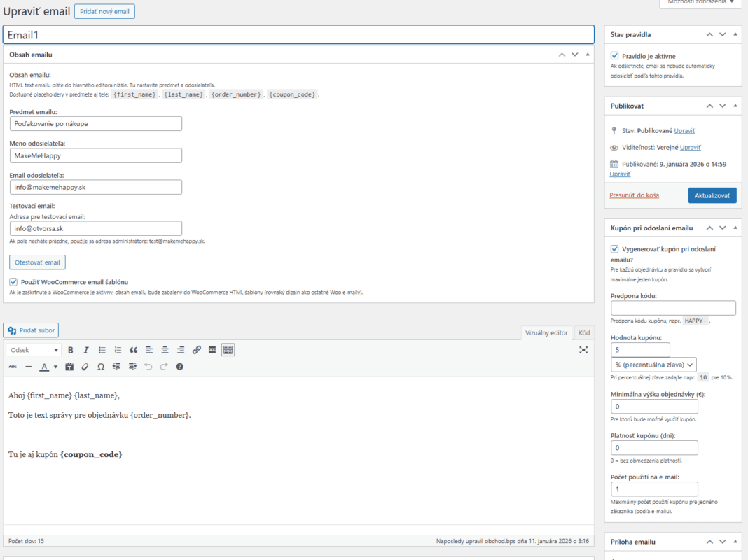This screenshot has width=748, height=560.
Task: Open the text color picker arrow
Action: pos(55,367)
